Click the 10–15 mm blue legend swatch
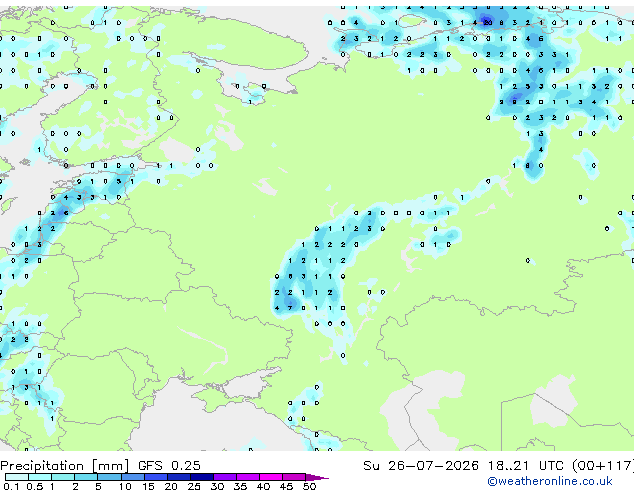 (x=132, y=477)
